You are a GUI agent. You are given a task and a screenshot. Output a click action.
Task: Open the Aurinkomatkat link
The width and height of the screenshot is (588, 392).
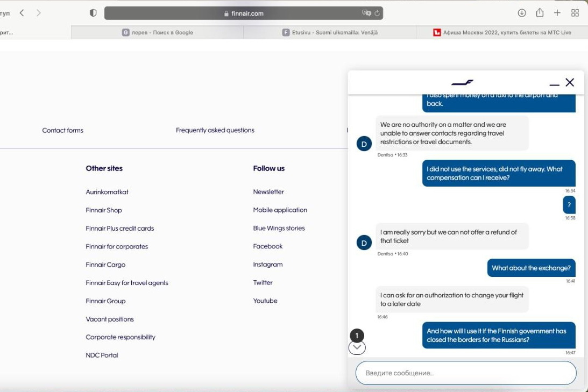[x=107, y=192]
